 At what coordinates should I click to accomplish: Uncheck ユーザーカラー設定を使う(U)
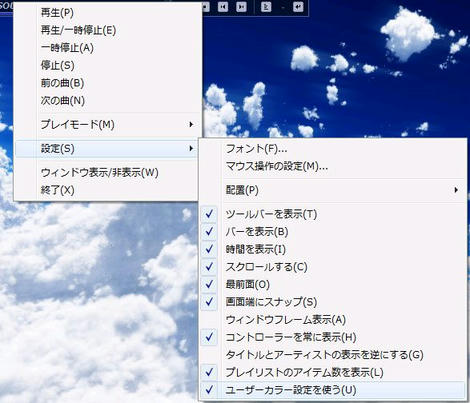tap(333, 390)
